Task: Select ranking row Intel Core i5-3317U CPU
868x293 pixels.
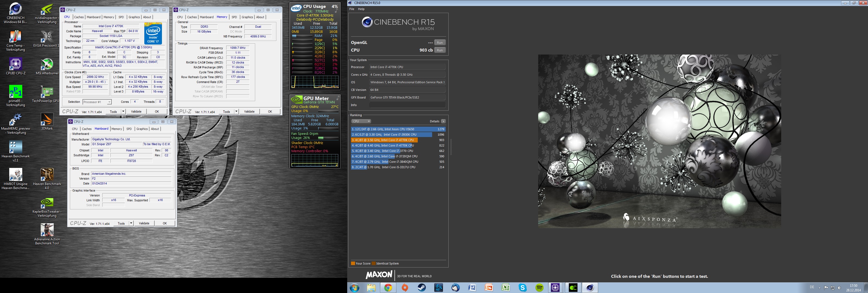Action: [x=398, y=167]
